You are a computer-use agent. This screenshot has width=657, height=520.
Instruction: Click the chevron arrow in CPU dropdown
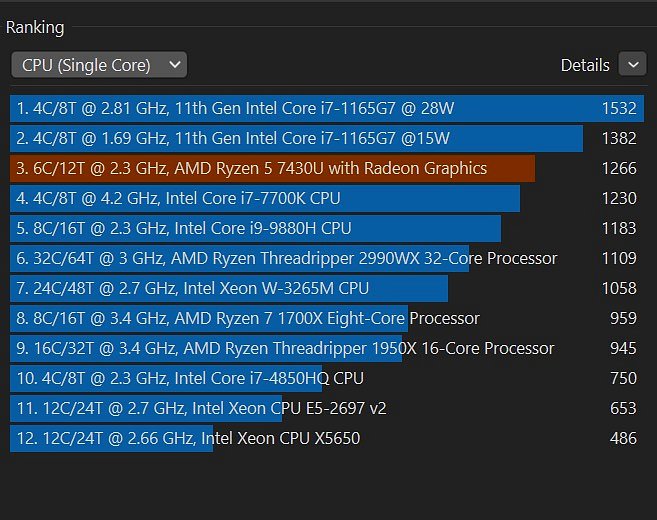click(175, 65)
